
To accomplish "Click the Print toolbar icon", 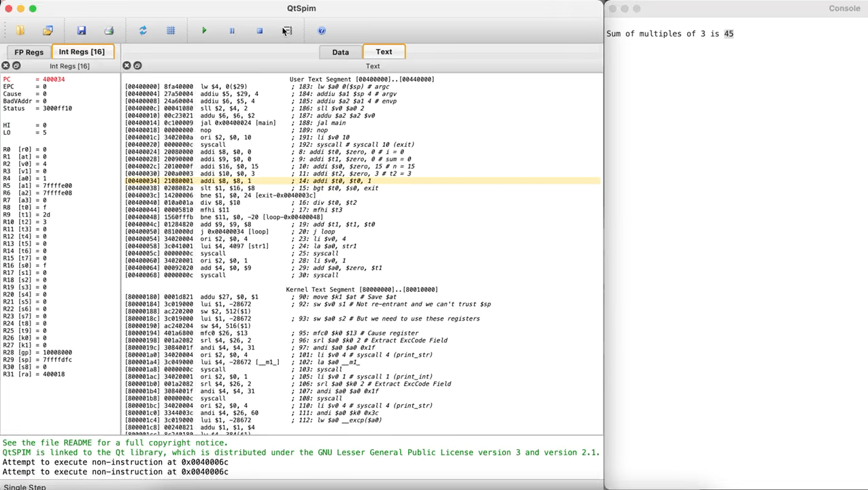I will tap(109, 31).
